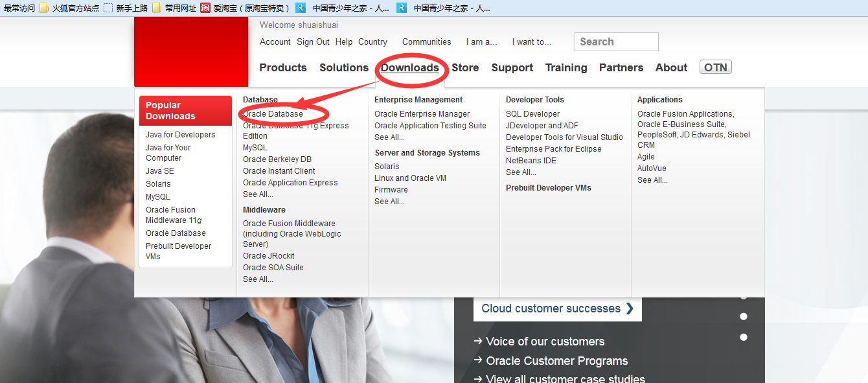Viewport: 868px width, 383px height.
Task: Open the 新手上路 bookmark
Action: pyautogui.click(x=126, y=8)
